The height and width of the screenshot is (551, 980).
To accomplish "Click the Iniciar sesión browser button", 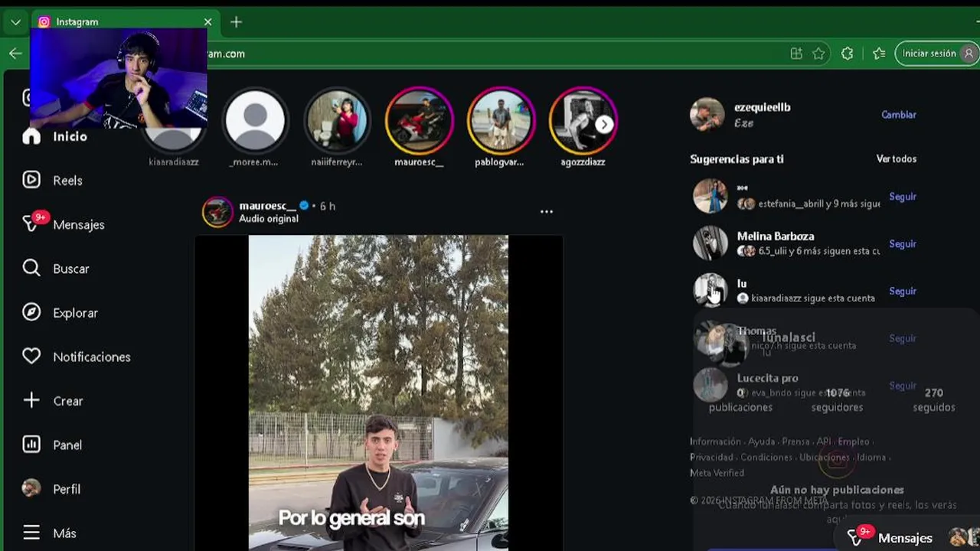I will point(937,54).
